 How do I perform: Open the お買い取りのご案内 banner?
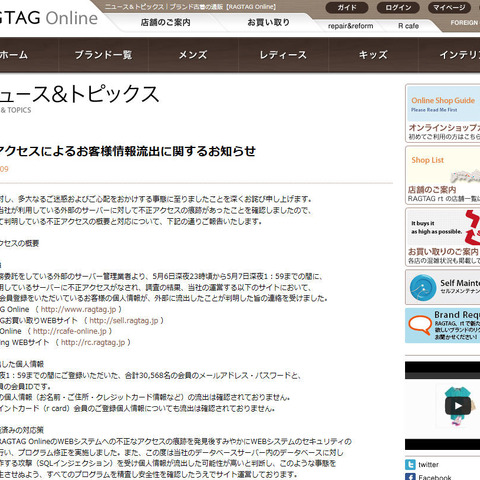(x=443, y=237)
